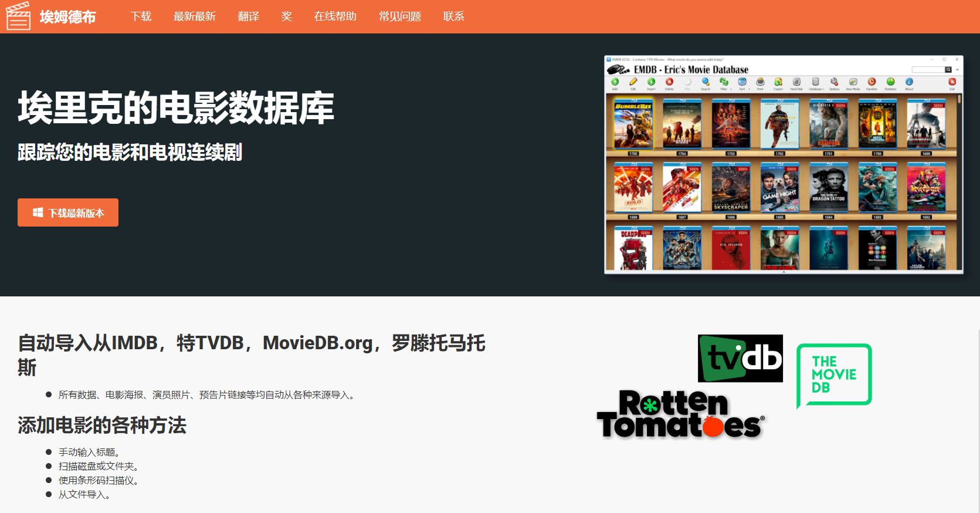Viewport: 980px width, 513px height.
Task: Click the small chevron below the EMDB movie shelf
Action: click(x=784, y=272)
